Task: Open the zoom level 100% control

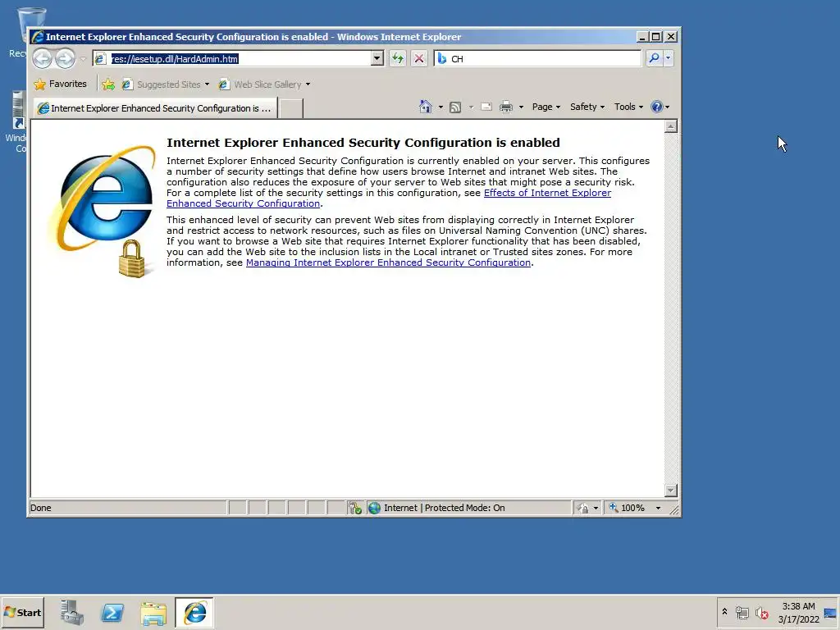Action: pyautogui.click(x=628, y=508)
